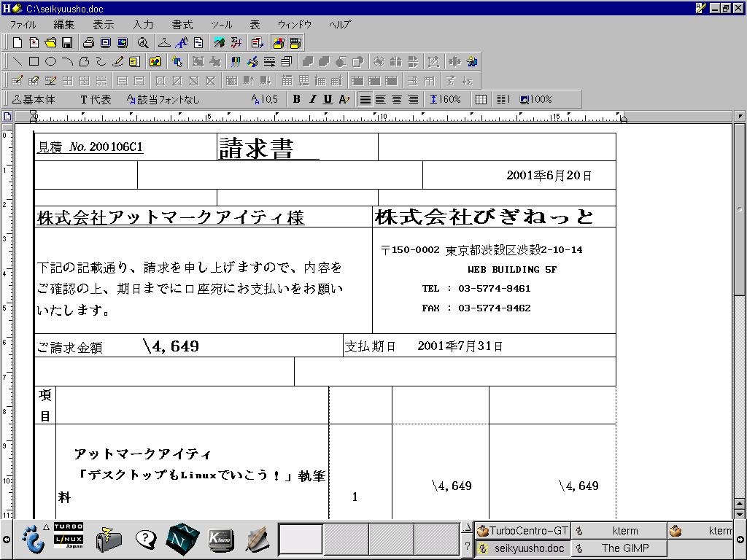Switch to TurboCentro-GT task button
This screenshot has height=560, width=747.
pos(522,531)
